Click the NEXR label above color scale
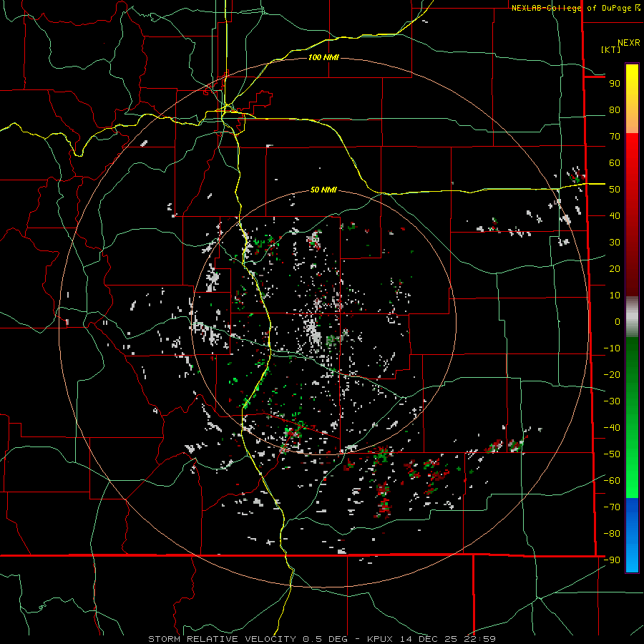 click(628, 42)
